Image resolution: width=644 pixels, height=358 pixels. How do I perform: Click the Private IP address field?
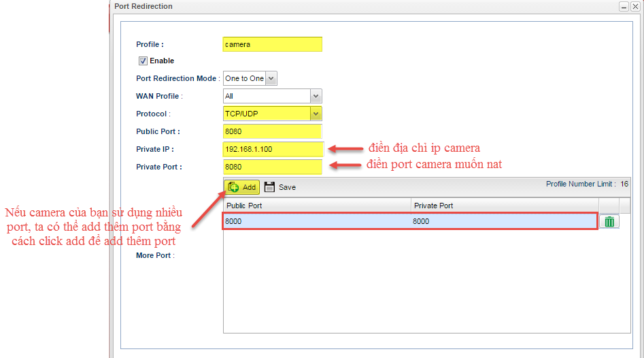click(x=272, y=149)
